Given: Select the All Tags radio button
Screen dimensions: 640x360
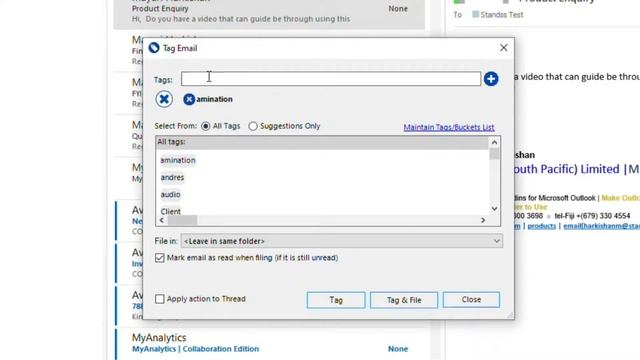Looking at the screenshot, I should [x=206, y=126].
